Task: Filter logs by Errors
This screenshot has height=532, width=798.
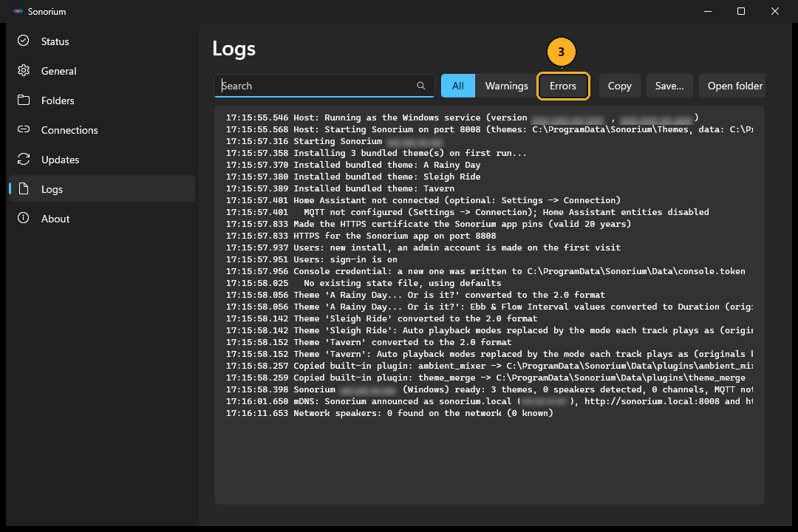Action: pos(563,86)
